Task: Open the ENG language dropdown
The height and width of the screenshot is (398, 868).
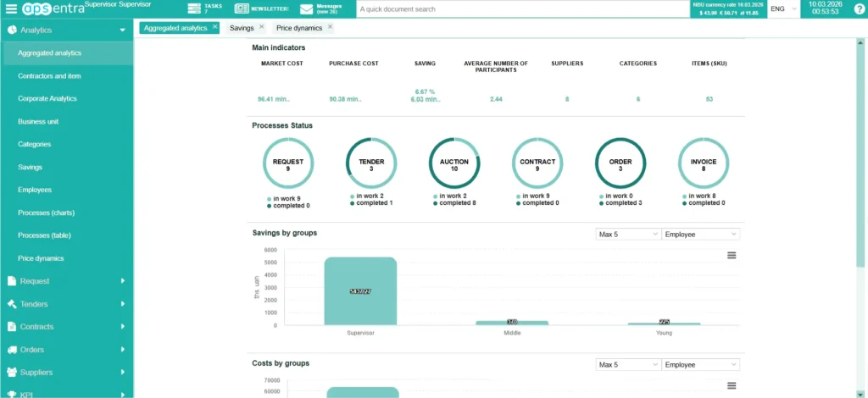Action: tap(783, 8)
